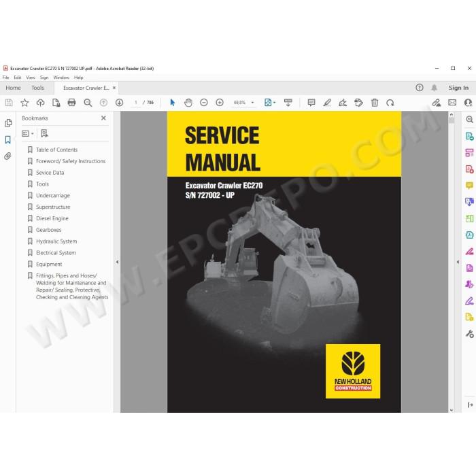Open Undercarriage bookmark
The height and width of the screenshot is (476, 476).
pos(53,196)
